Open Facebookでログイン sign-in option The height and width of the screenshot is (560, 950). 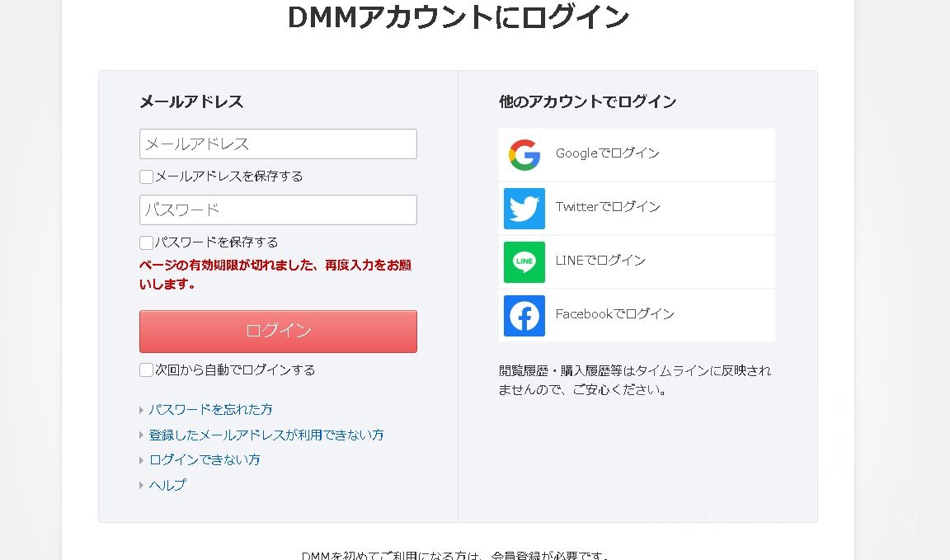(x=613, y=315)
